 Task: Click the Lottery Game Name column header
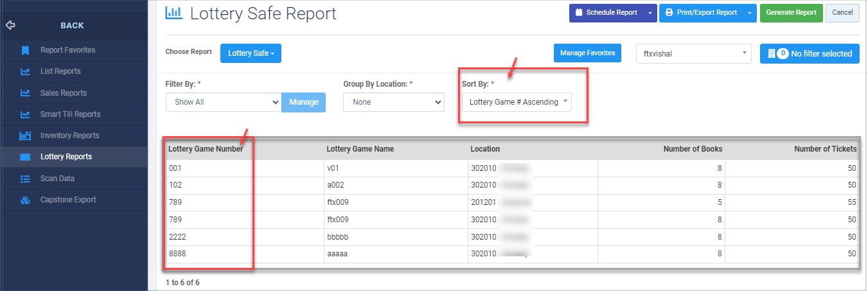tap(360, 148)
